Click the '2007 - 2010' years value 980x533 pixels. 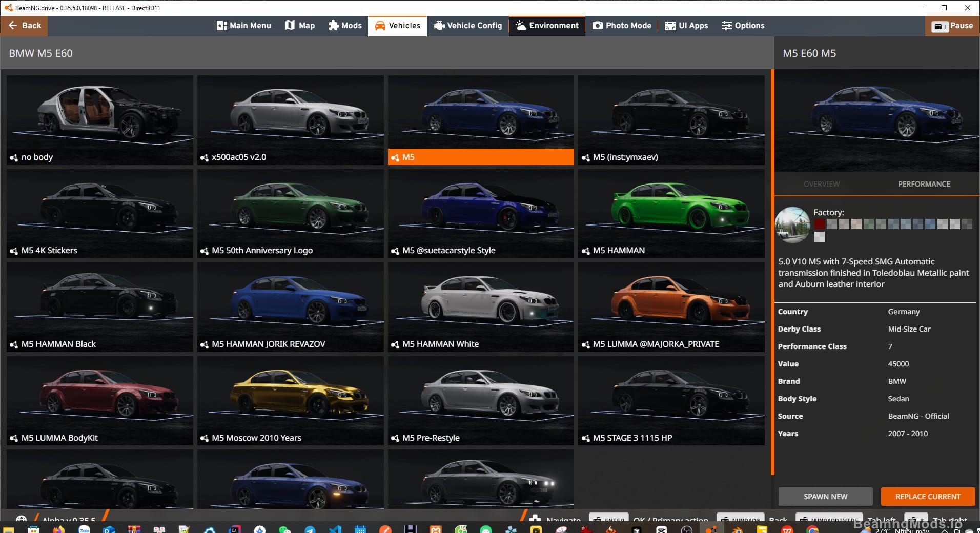(908, 434)
